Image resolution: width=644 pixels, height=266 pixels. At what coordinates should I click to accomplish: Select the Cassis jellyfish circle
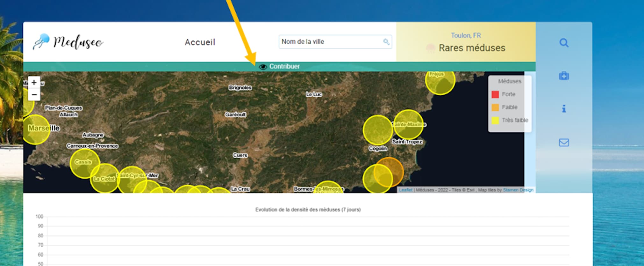[x=85, y=163]
